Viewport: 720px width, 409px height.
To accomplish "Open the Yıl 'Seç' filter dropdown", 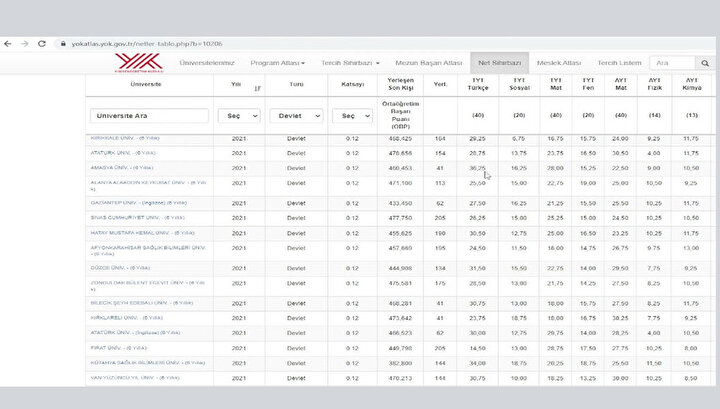I will tap(239, 116).
